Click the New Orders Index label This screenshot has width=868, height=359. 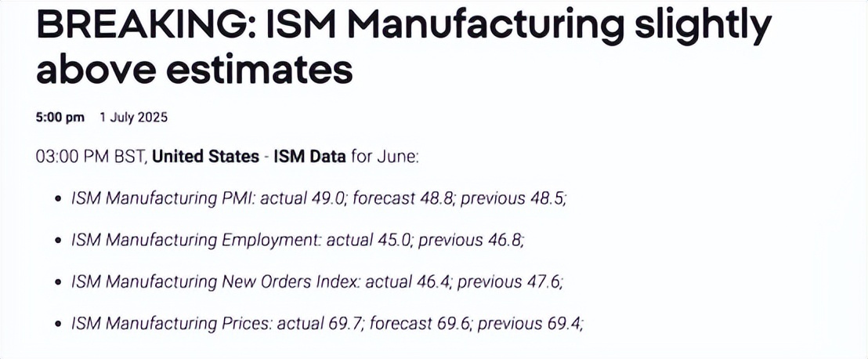pyautogui.click(x=217, y=282)
